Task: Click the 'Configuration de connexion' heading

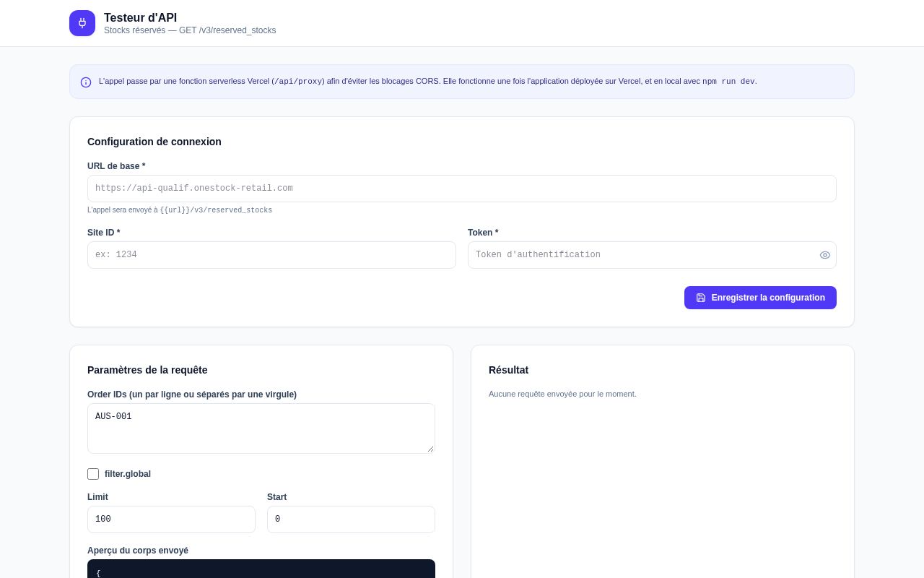Action: pos(154,142)
